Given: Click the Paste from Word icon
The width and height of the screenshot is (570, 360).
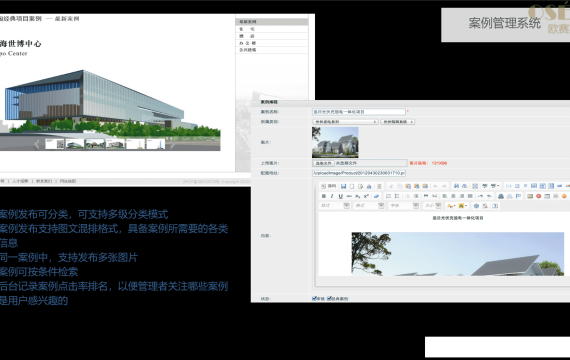Looking at the screenshot, I should pyautogui.click(x=425, y=186).
